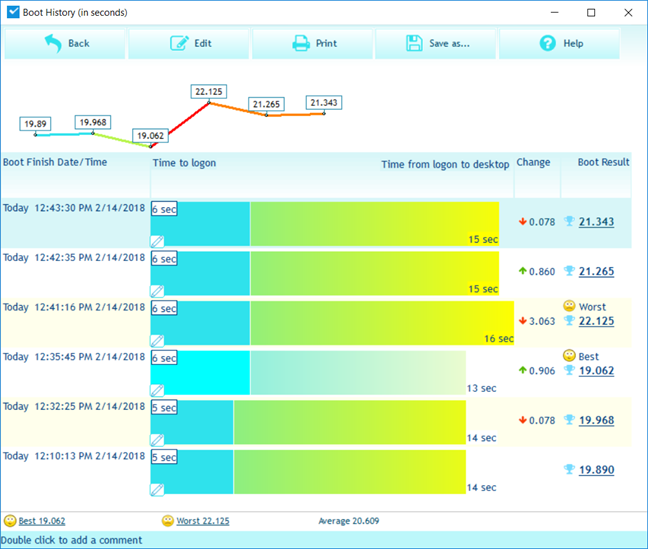Click the red down arrow beside 3.063
The height and width of the screenshot is (549, 648).
523,320
